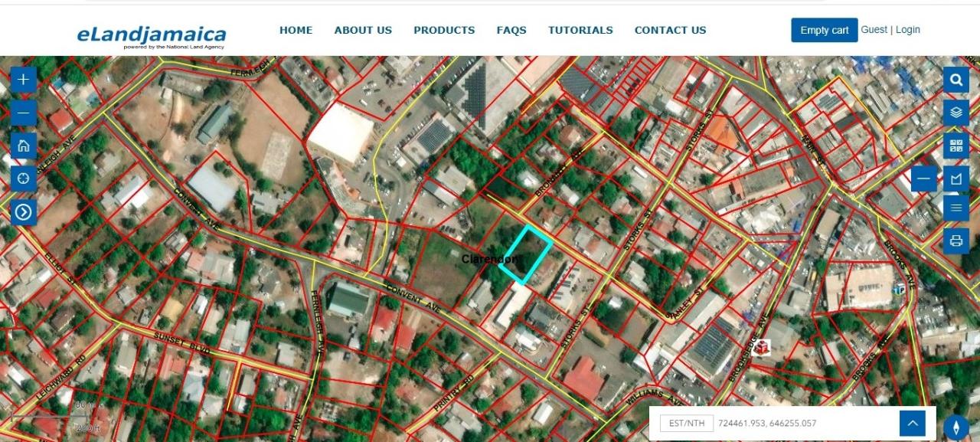Open the basemap gallery grid
980x442 pixels.
[955, 146]
